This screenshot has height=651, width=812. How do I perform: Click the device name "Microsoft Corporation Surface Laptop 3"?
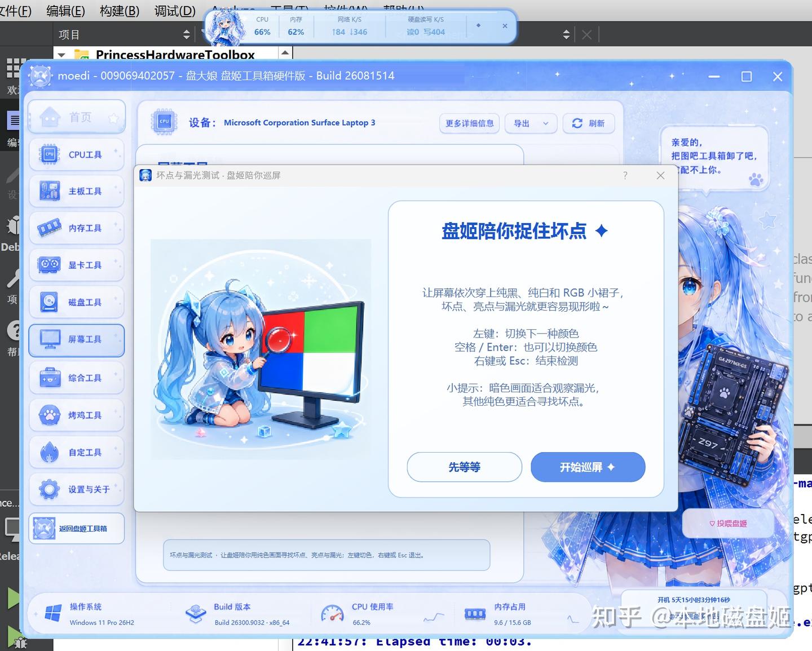(x=299, y=122)
